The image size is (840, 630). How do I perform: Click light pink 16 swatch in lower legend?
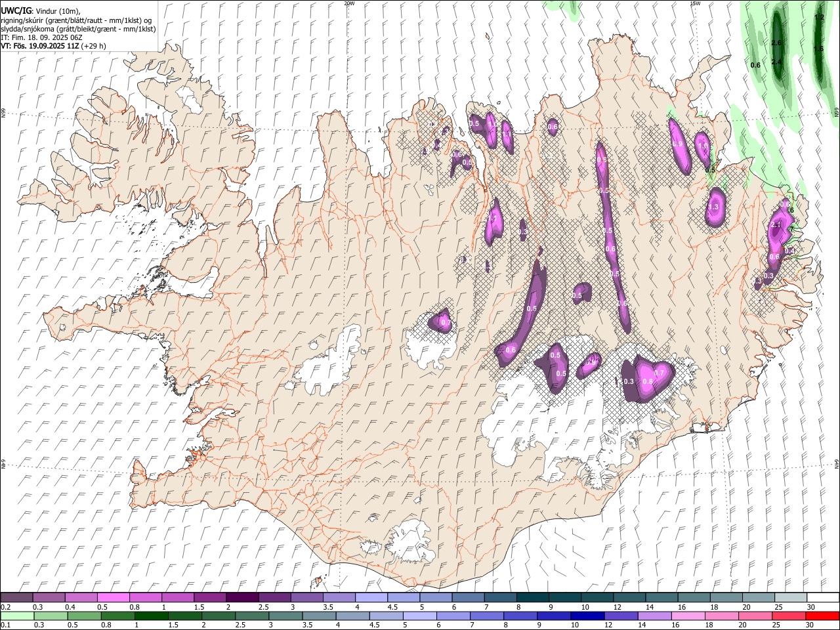coord(688,616)
